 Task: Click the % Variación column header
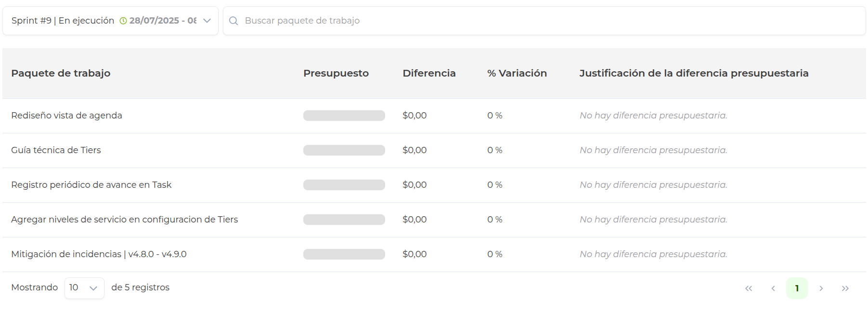pyautogui.click(x=517, y=73)
